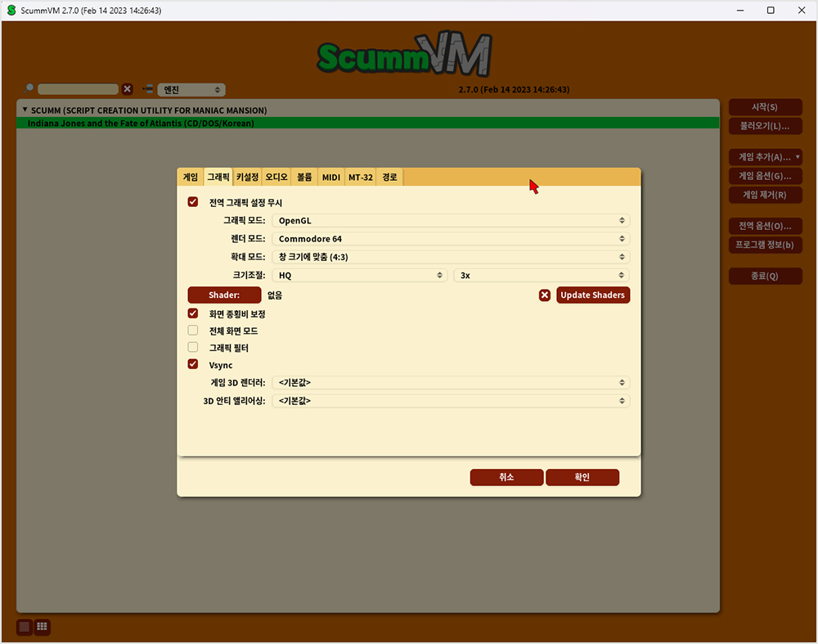The height and width of the screenshot is (644, 818).
Task: Click the 종료(Q) button
Action: coord(765,276)
